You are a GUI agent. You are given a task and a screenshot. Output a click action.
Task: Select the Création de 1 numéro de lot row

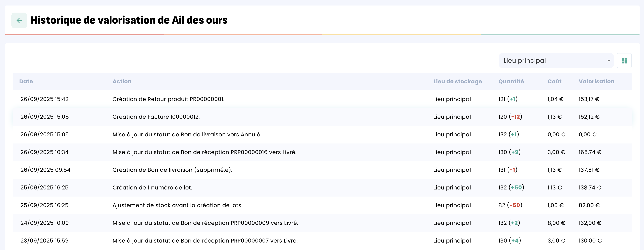click(x=152, y=188)
